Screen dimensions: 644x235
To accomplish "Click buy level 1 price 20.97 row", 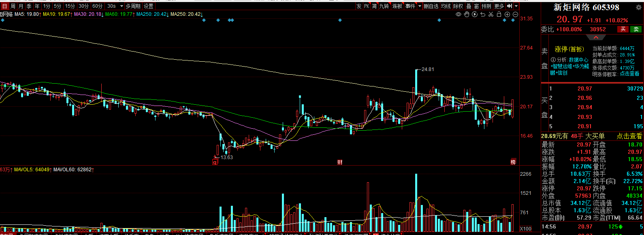I will point(595,88).
